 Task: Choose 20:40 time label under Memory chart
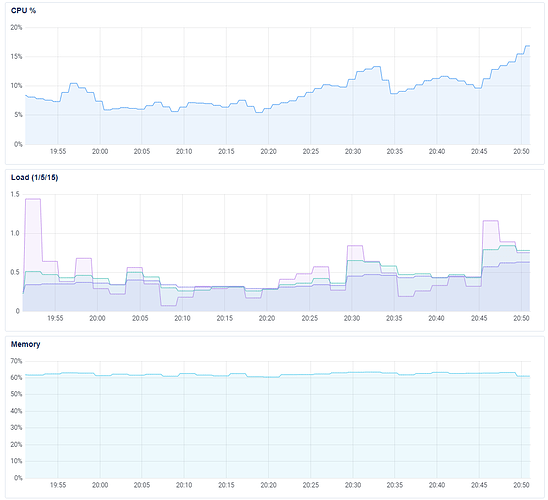pos(437,485)
